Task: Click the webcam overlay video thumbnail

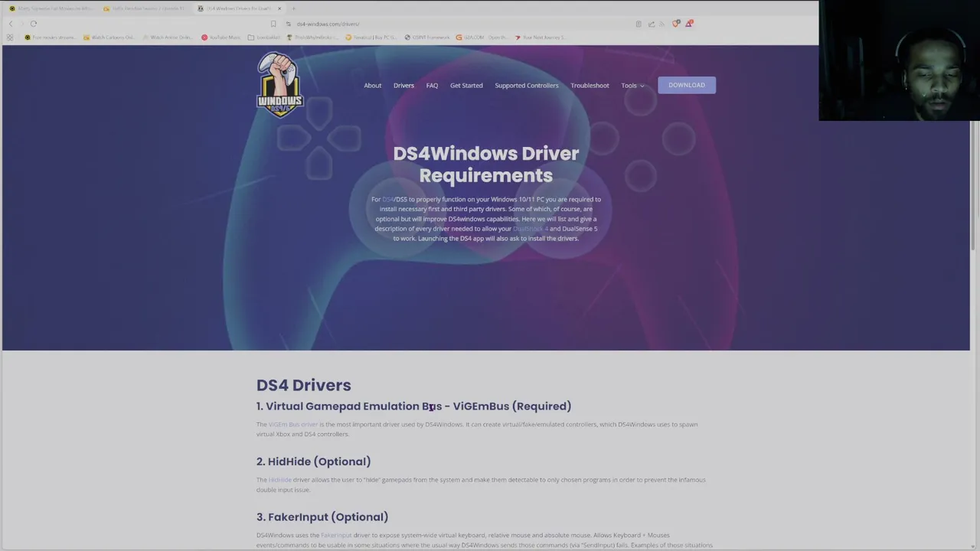Action: point(899,60)
